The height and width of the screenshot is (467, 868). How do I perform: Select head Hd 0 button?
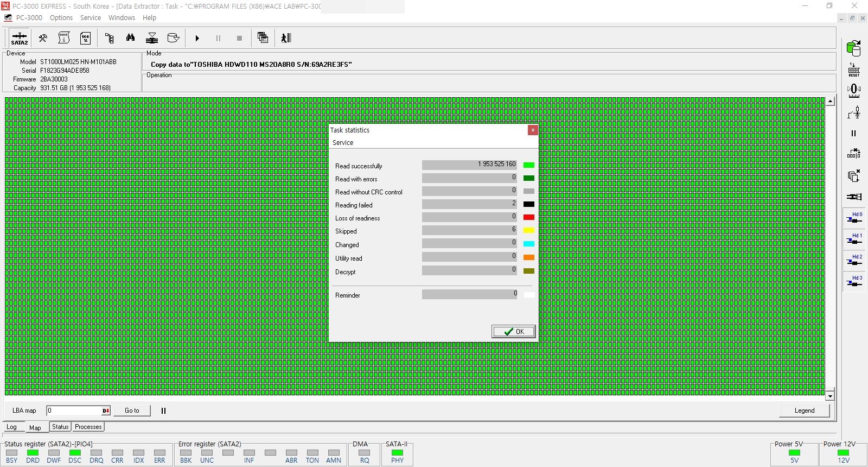pyautogui.click(x=854, y=218)
